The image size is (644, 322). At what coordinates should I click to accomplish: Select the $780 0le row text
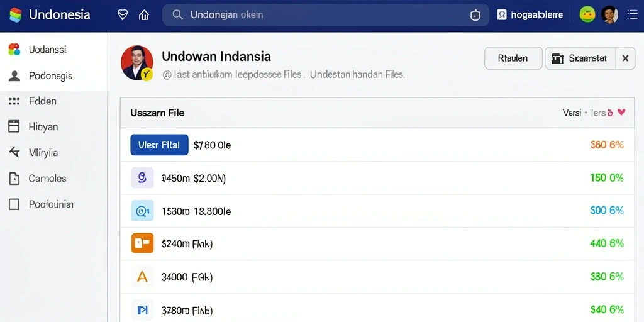[x=212, y=145]
